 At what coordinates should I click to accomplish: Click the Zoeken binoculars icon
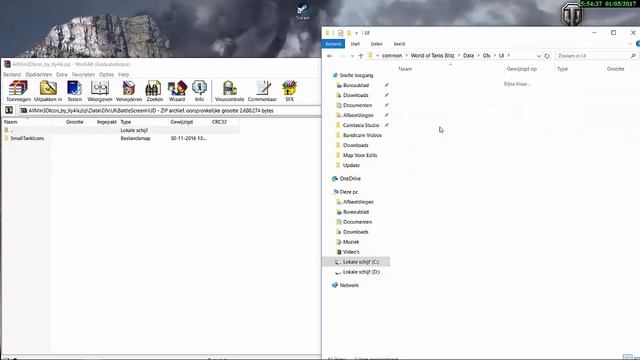[154, 91]
